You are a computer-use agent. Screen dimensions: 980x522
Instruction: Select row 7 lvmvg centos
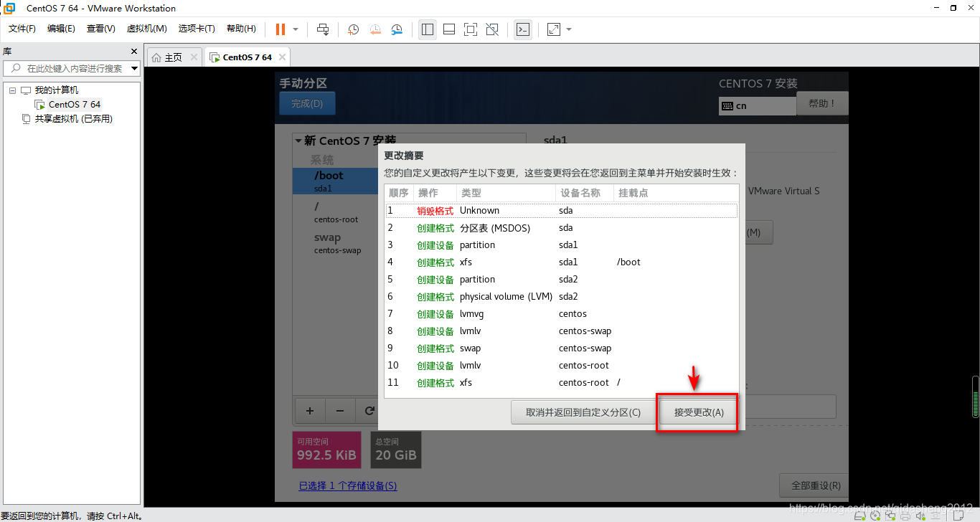pos(561,314)
